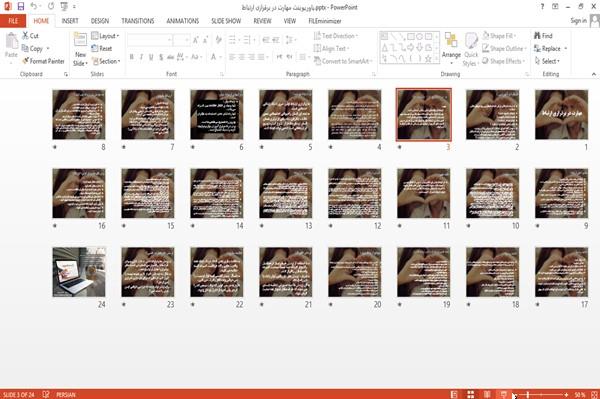This screenshot has width=600, height=399.
Task: Toggle Align Right for paragraph
Action: pos(251,57)
